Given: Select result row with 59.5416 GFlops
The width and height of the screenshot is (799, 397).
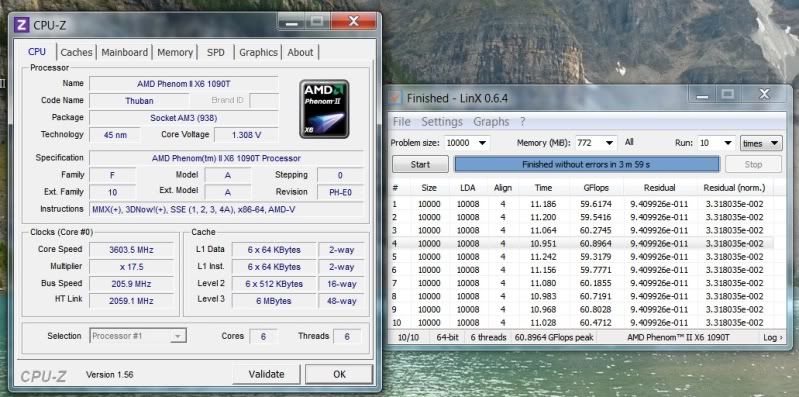Looking at the screenshot, I should click(581, 217).
